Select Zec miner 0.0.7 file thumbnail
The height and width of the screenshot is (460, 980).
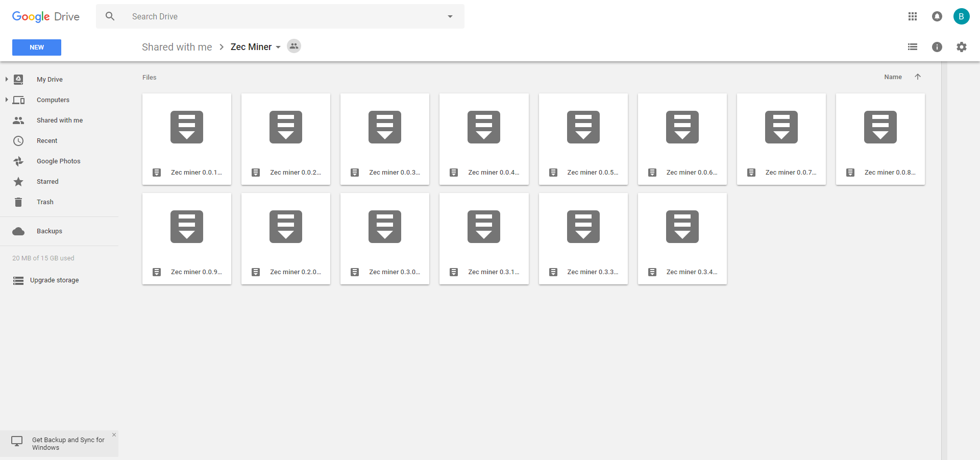781,139
